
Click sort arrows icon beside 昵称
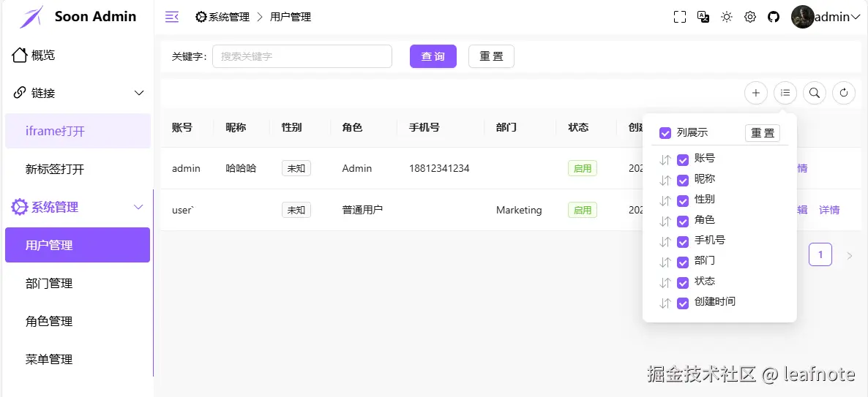tap(665, 181)
